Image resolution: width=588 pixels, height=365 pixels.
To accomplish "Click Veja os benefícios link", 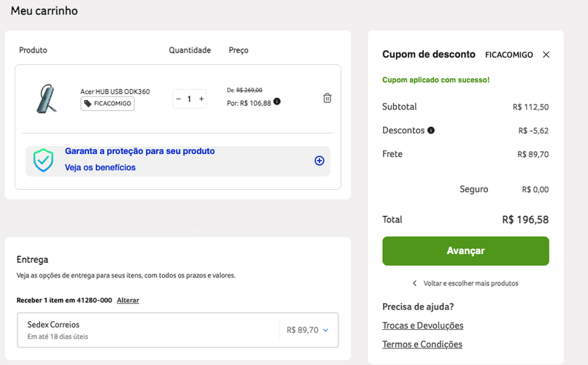I will click(x=100, y=167).
